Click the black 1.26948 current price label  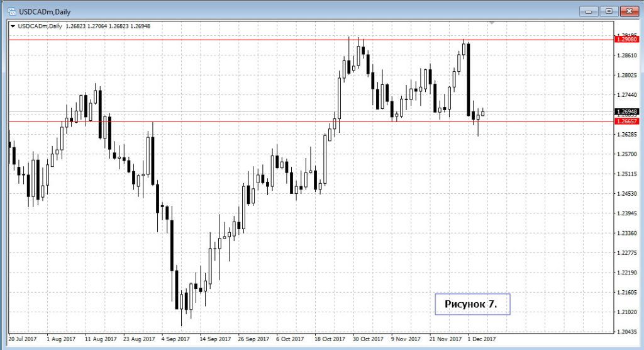(x=627, y=112)
